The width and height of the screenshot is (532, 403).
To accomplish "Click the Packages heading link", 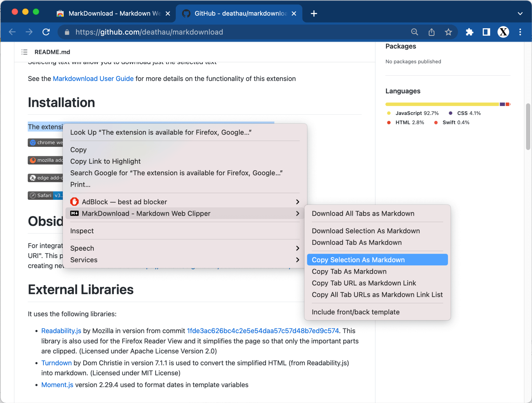I will pyautogui.click(x=400, y=46).
